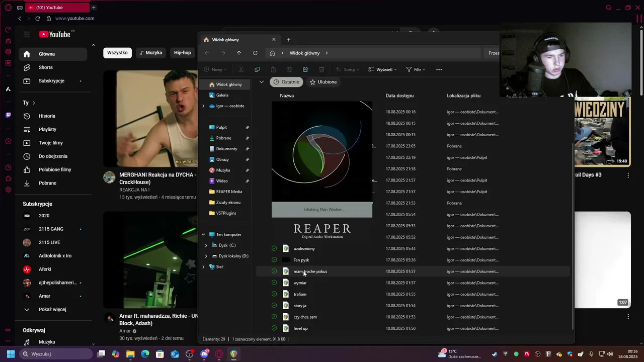Open Polubione filmy playlist
This screenshot has height=362, width=644.
tap(53, 169)
